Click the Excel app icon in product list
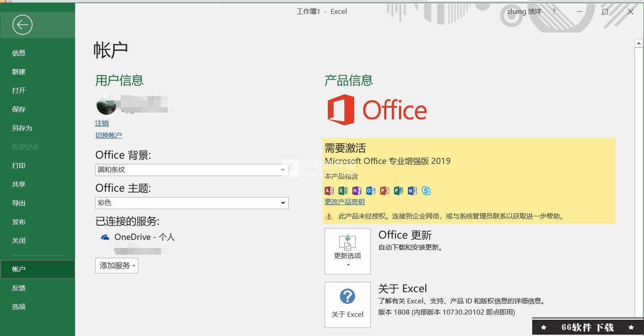Image resolution: width=644 pixels, height=336 pixels. (343, 191)
